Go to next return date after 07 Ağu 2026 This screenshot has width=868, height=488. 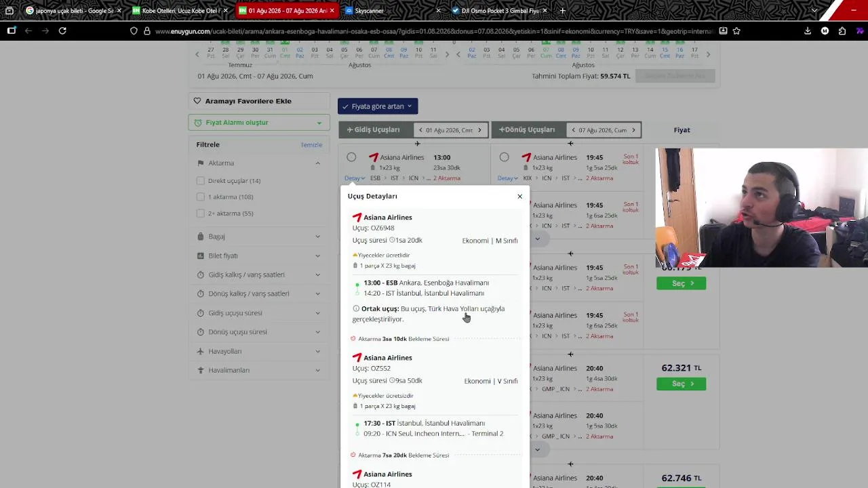(x=633, y=130)
